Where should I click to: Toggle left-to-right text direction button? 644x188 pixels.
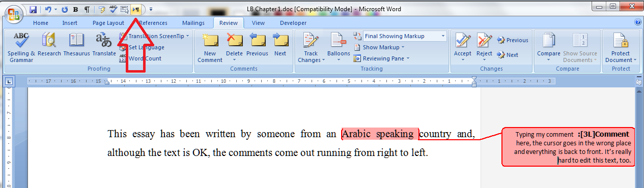[136, 10]
